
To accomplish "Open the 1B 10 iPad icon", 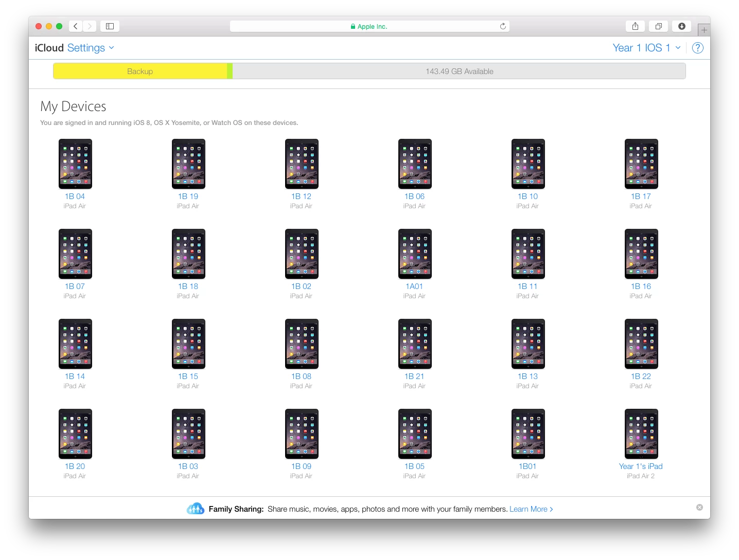I will tap(528, 164).
